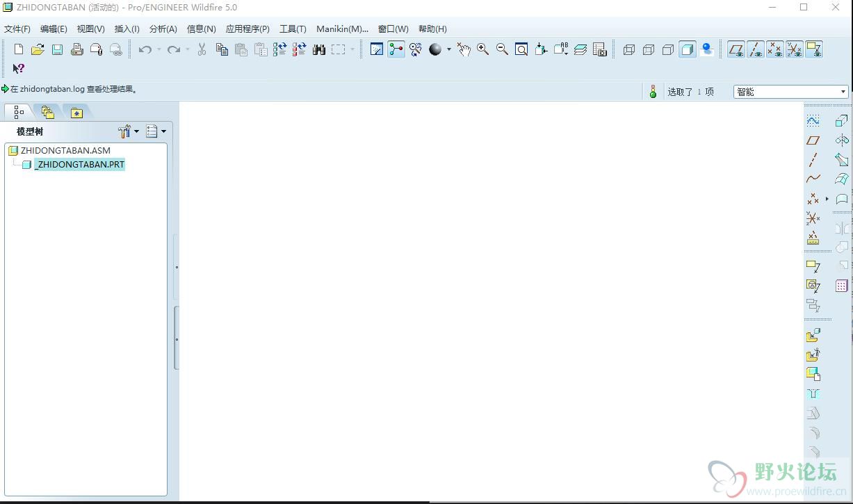Screen dimensions: 853x504
Task: Toggle datum planes display
Action: pos(736,49)
